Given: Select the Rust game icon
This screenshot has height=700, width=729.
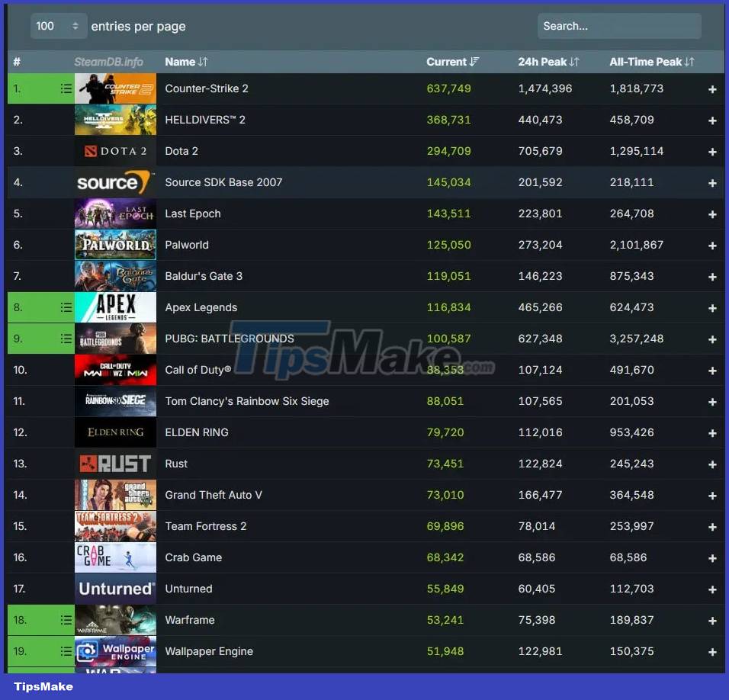Looking at the screenshot, I should pyautogui.click(x=115, y=464).
